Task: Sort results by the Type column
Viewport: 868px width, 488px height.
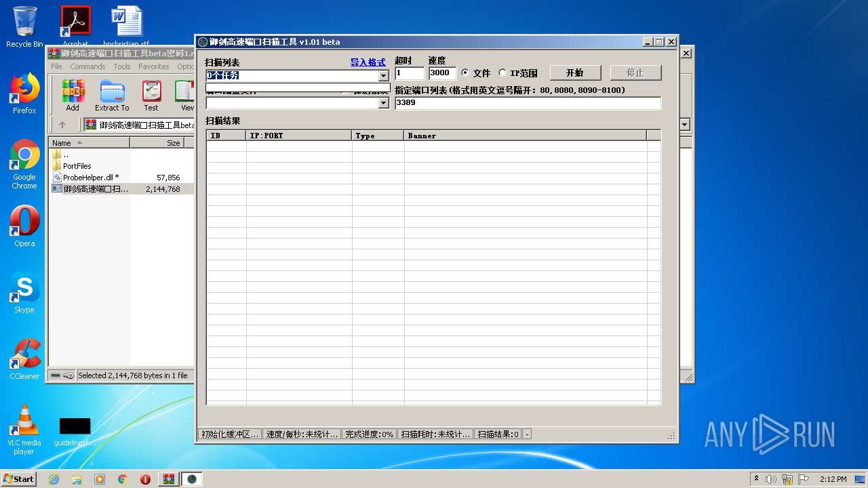Action: [x=378, y=136]
